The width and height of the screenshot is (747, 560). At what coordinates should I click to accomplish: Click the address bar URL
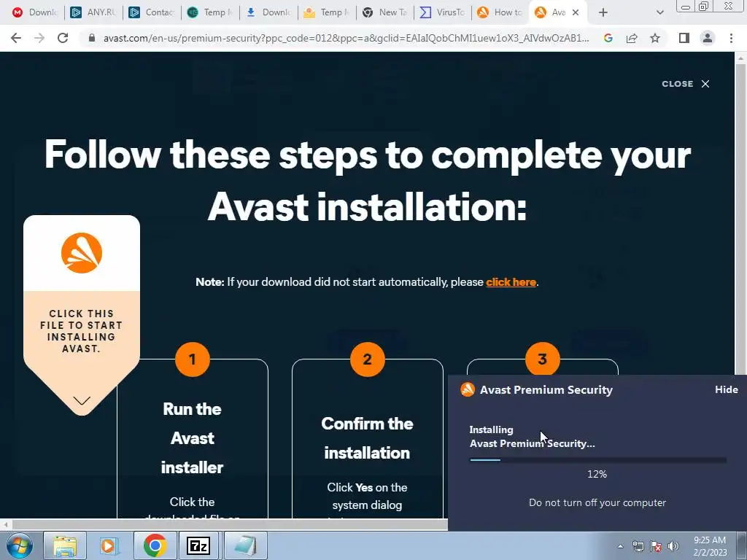pyautogui.click(x=346, y=38)
